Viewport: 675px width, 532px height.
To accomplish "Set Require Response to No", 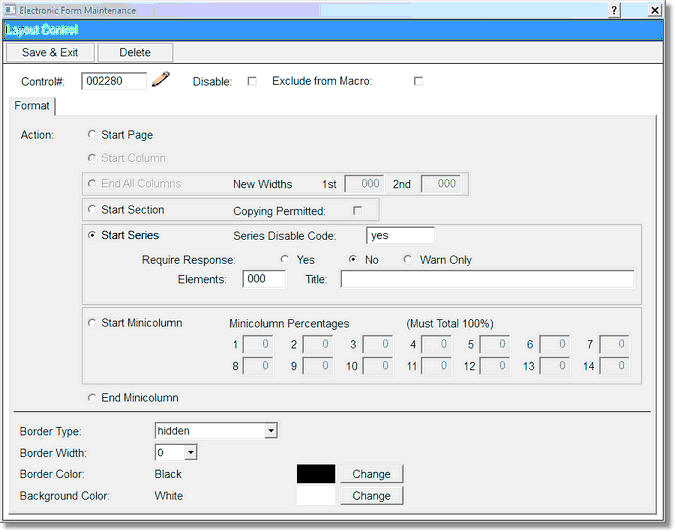I will point(353,259).
